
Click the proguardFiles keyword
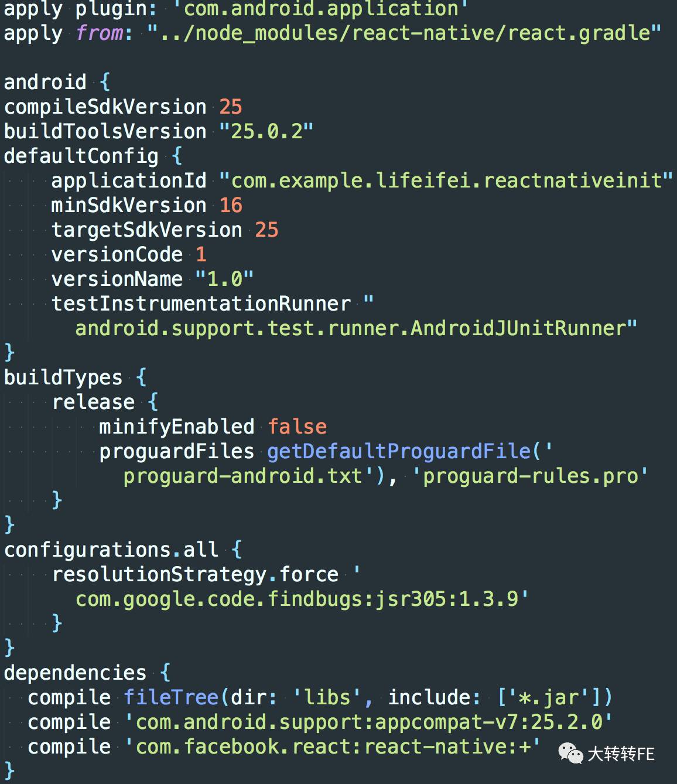click(176, 452)
